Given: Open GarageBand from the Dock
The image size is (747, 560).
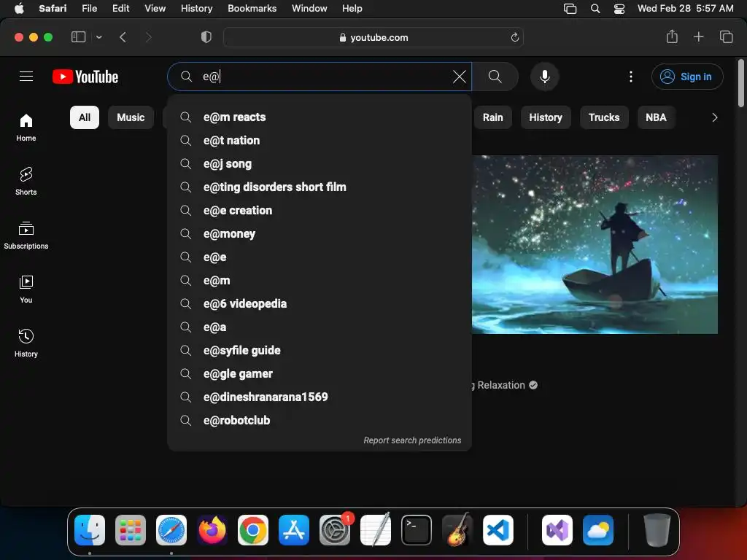Looking at the screenshot, I should point(457,530).
